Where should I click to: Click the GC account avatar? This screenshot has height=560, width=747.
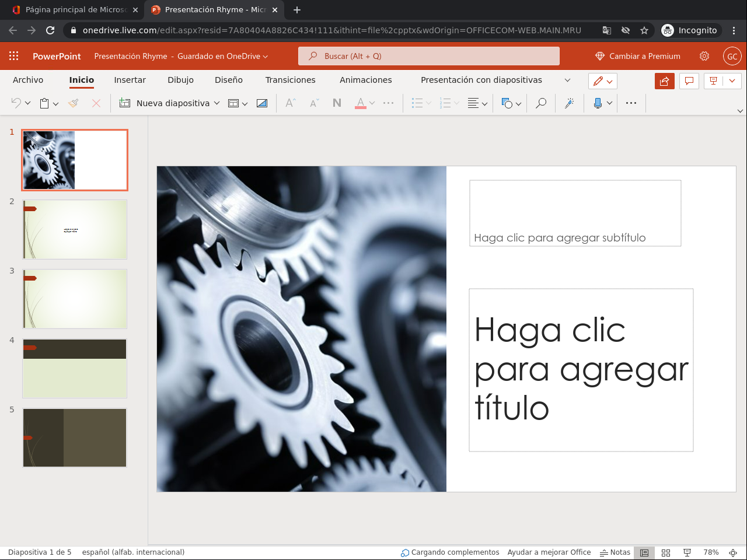[x=732, y=56]
